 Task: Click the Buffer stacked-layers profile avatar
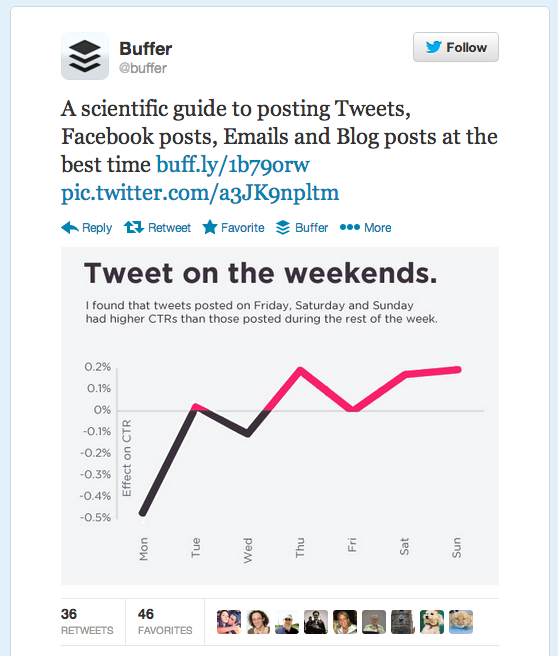[85, 56]
